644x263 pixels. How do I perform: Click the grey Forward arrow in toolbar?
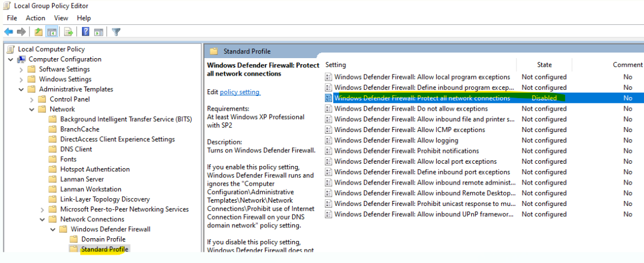[x=22, y=32]
